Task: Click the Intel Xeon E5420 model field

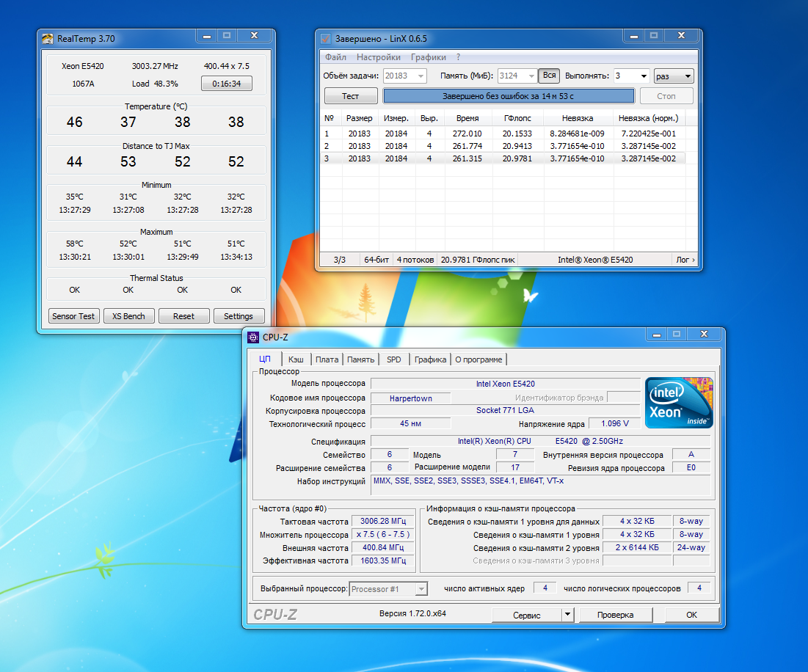Action: 506,384
